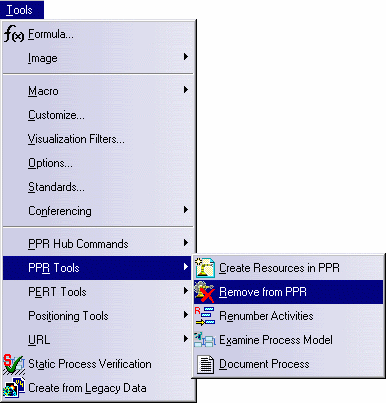The image size is (386, 403).
Task: Expand the Macro submenu arrow
Action: 186,90
